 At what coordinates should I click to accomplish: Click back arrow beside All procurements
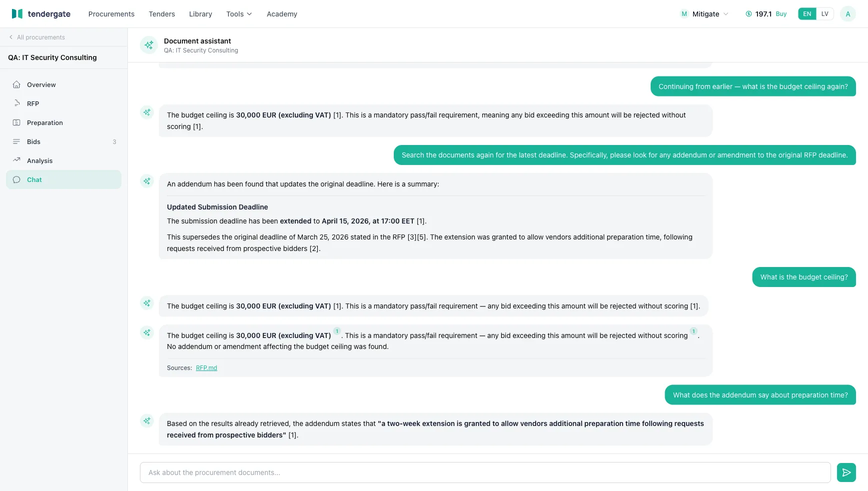click(11, 37)
